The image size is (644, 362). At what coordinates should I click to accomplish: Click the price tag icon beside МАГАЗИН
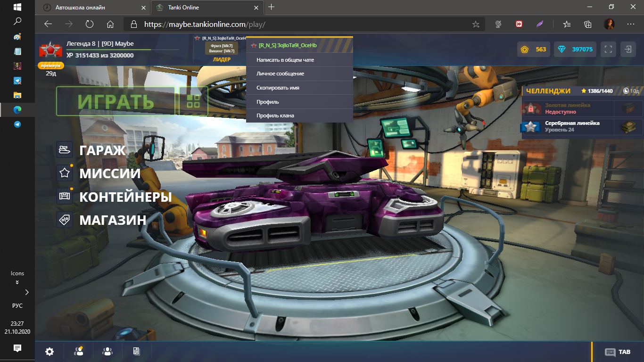pyautogui.click(x=65, y=220)
